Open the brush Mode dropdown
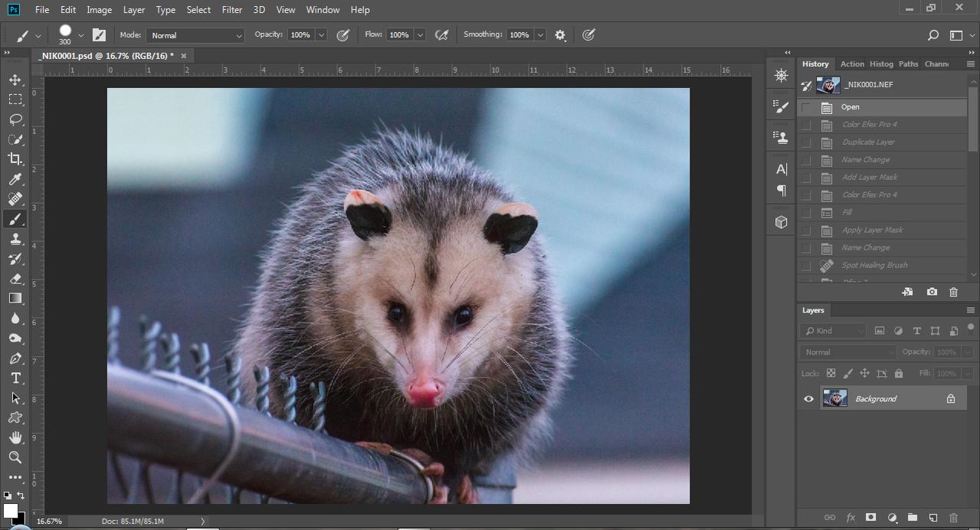The width and height of the screenshot is (980, 530). [x=195, y=35]
